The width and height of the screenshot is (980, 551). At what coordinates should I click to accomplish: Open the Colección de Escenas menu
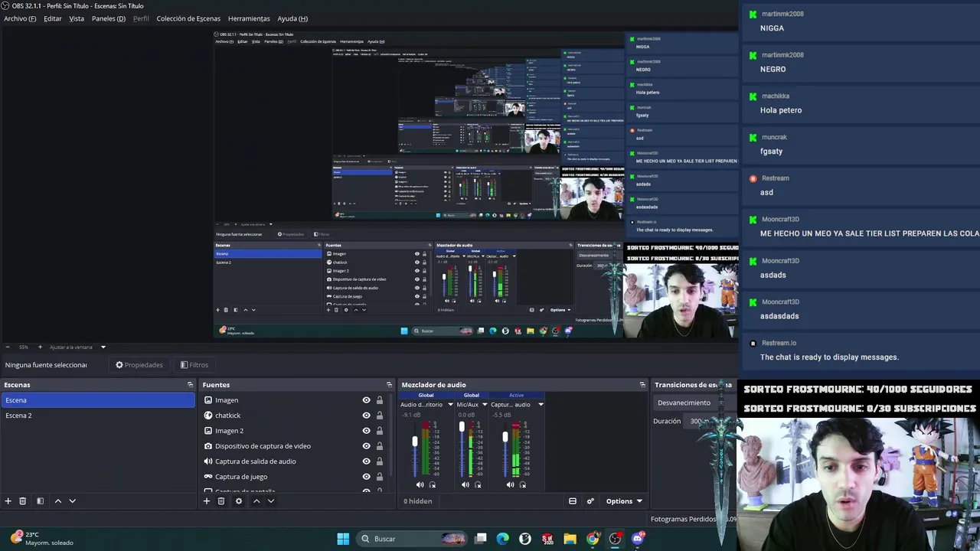(x=188, y=18)
